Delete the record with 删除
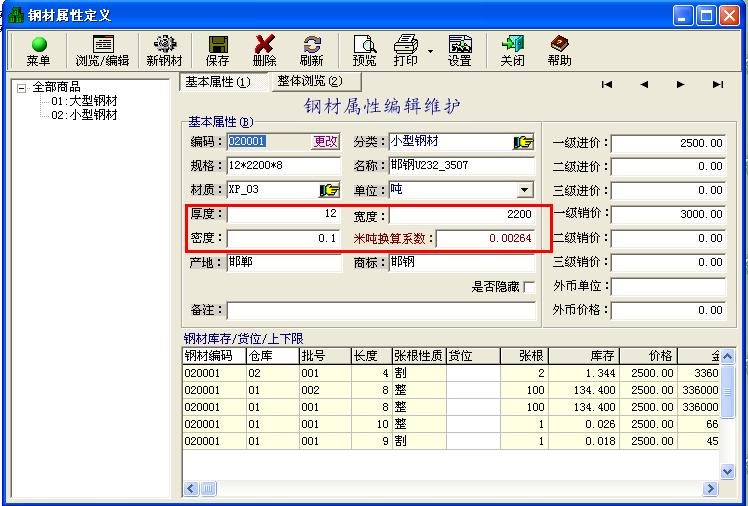748x506 pixels. coord(264,51)
